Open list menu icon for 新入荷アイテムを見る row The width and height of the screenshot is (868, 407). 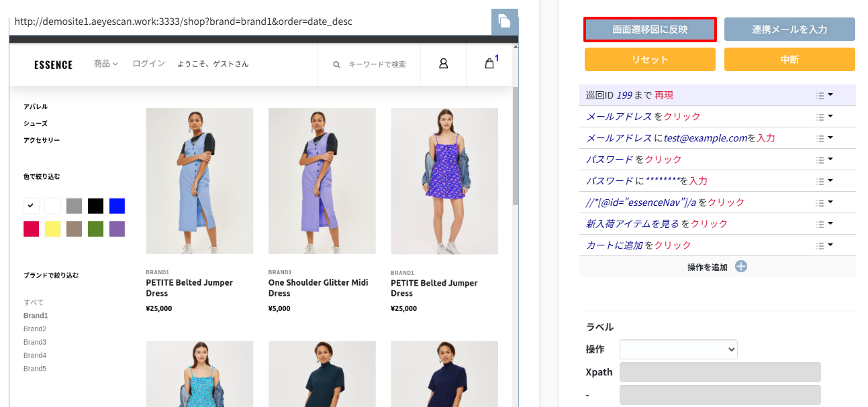pos(824,224)
